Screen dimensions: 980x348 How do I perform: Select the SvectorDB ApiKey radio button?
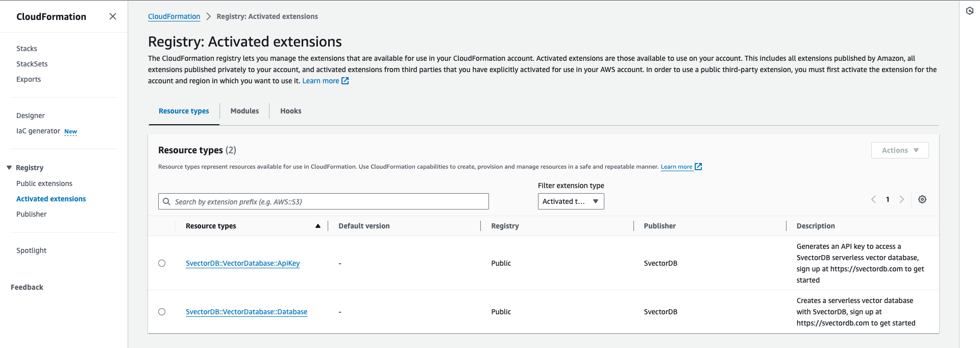click(162, 263)
